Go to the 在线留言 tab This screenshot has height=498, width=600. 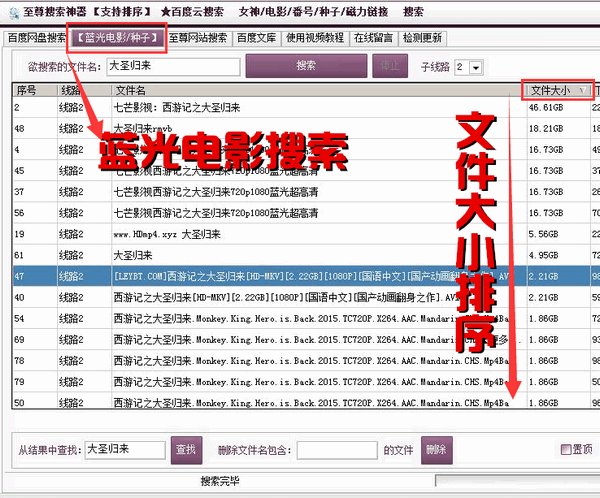click(x=373, y=38)
